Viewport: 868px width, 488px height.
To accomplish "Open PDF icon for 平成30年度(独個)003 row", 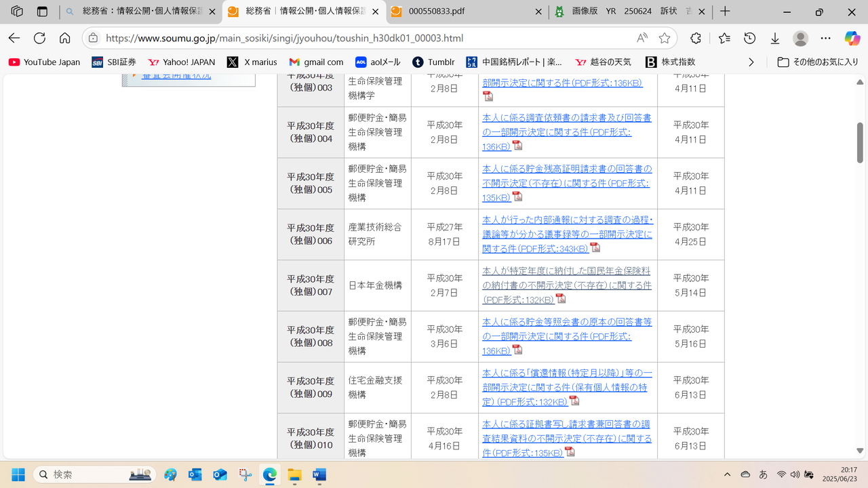I will coord(488,96).
